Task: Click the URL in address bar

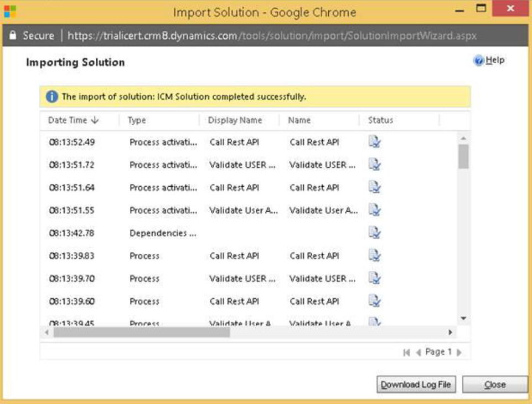Action: [x=271, y=36]
